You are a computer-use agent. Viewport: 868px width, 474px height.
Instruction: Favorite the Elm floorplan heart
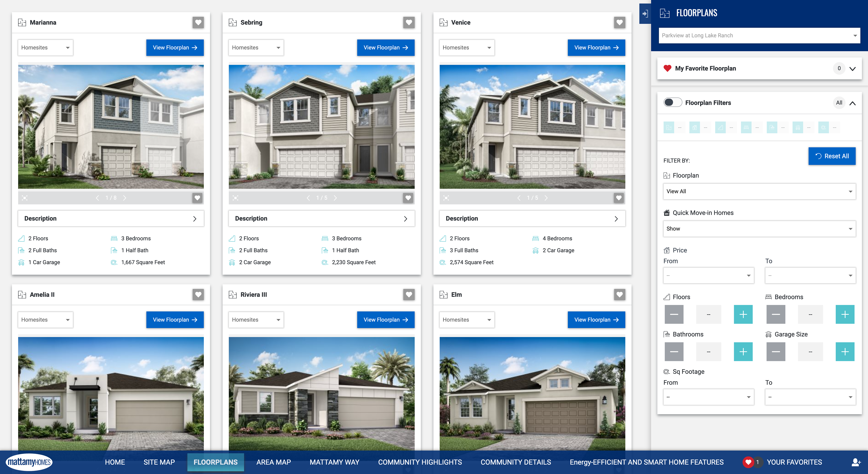(x=619, y=295)
